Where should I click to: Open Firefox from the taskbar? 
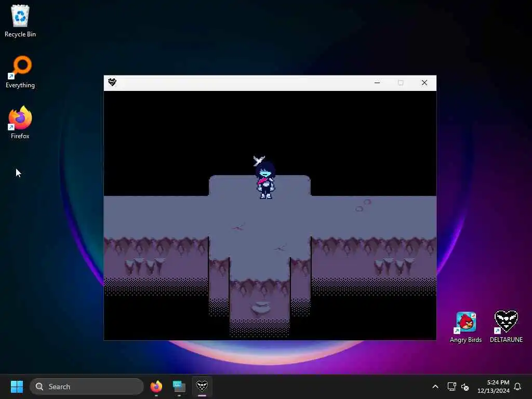[x=156, y=387]
